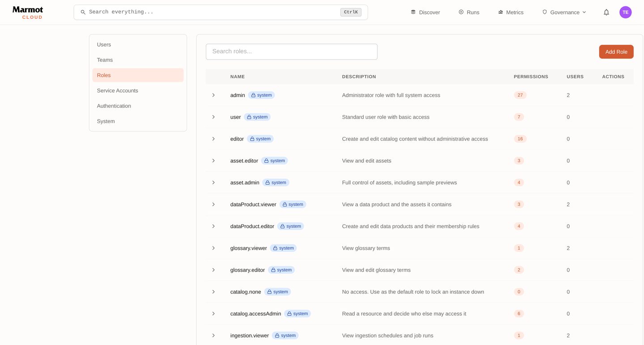Click the system badge on ingestion.viewer
The height and width of the screenshot is (345, 644).
click(x=285, y=336)
